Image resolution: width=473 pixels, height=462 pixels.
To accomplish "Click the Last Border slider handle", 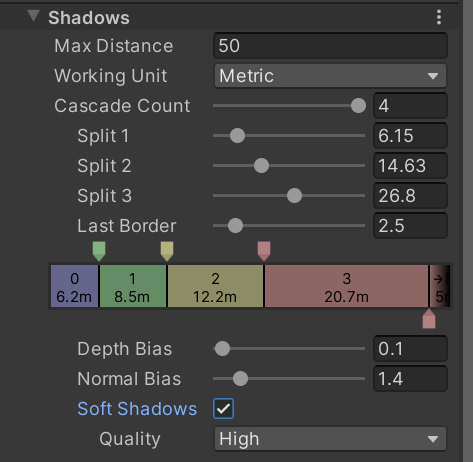I will tap(235, 226).
